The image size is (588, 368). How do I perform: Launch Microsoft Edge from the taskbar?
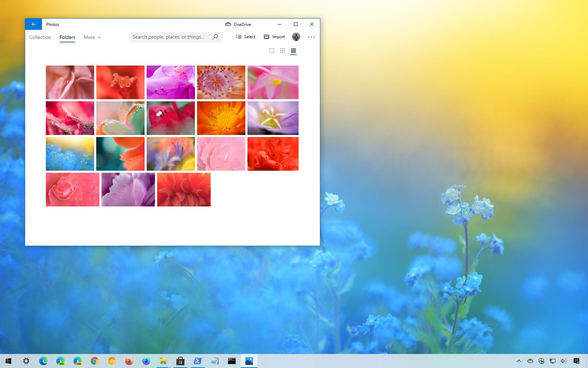[x=43, y=361]
